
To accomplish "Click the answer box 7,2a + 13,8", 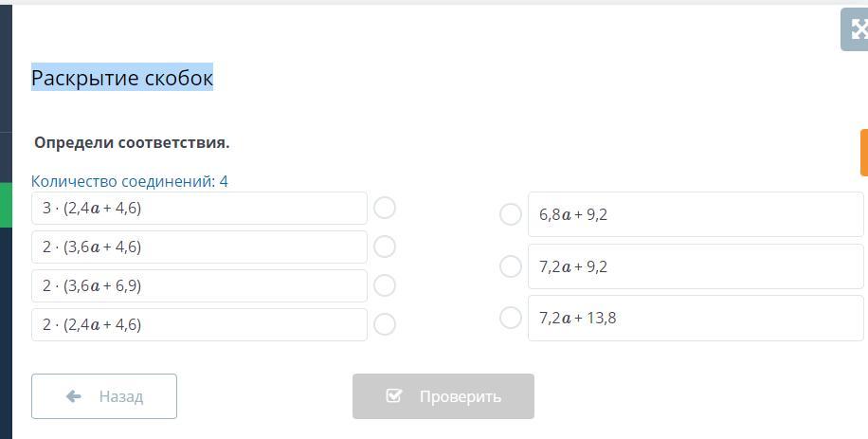I will pos(696,319).
